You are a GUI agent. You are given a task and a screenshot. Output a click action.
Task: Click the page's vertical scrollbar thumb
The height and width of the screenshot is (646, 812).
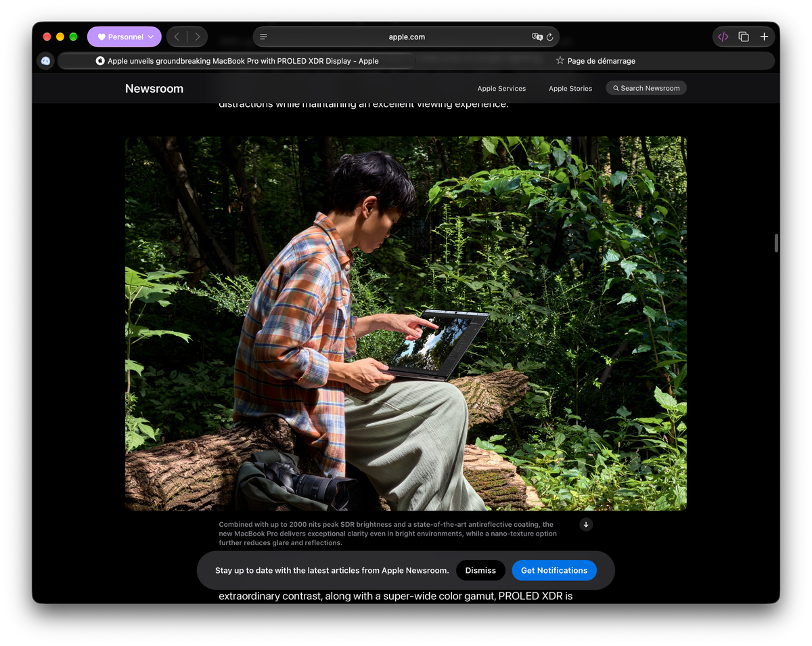pos(776,242)
